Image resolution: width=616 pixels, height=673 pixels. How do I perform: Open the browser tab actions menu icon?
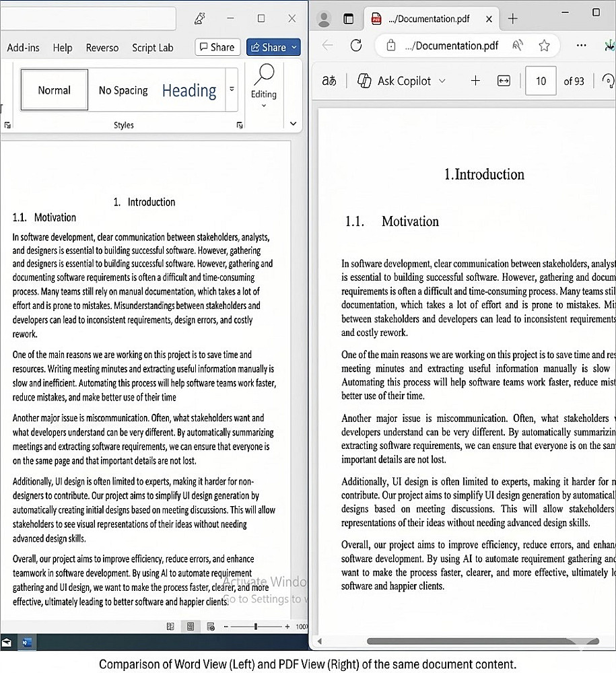(349, 19)
